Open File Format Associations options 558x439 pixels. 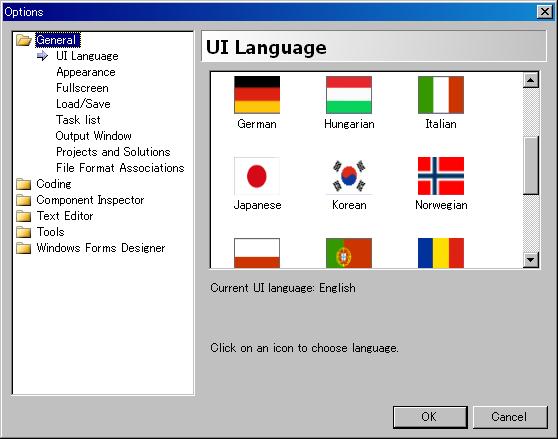(120, 168)
